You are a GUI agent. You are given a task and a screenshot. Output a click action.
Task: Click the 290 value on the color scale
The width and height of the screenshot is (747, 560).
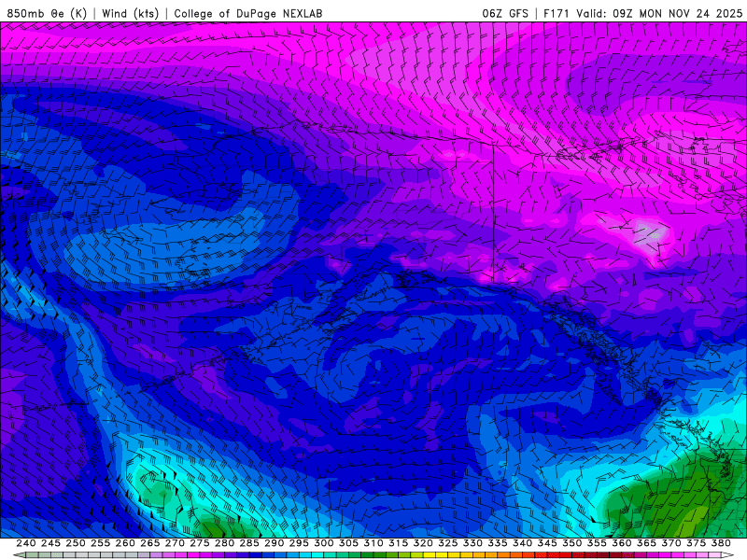click(274, 543)
